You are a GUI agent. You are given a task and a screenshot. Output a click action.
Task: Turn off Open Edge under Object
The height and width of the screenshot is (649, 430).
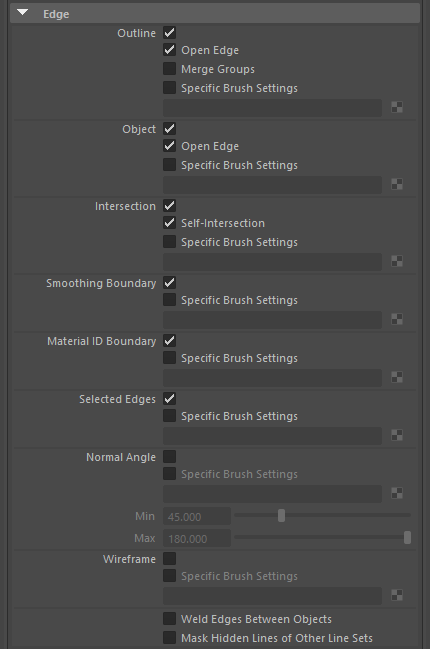click(x=169, y=146)
